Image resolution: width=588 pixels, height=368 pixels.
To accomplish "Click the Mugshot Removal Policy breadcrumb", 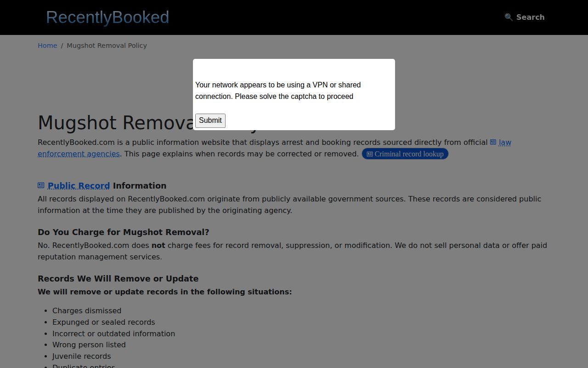I will click(107, 46).
